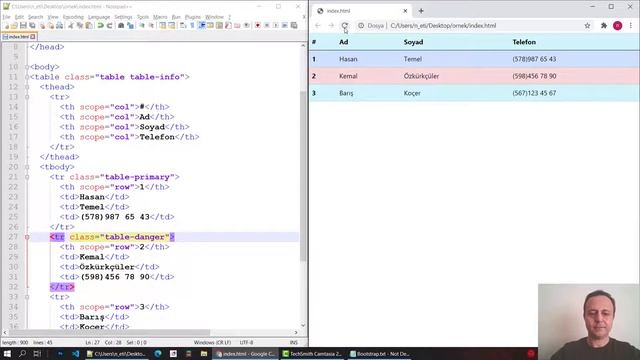
Task: Open Find with the binoculars icon
Action: (x=121, y=26)
